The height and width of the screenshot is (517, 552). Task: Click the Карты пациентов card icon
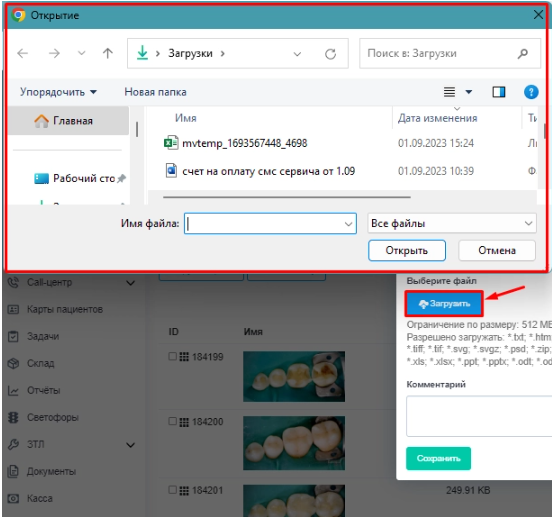point(13,309)
